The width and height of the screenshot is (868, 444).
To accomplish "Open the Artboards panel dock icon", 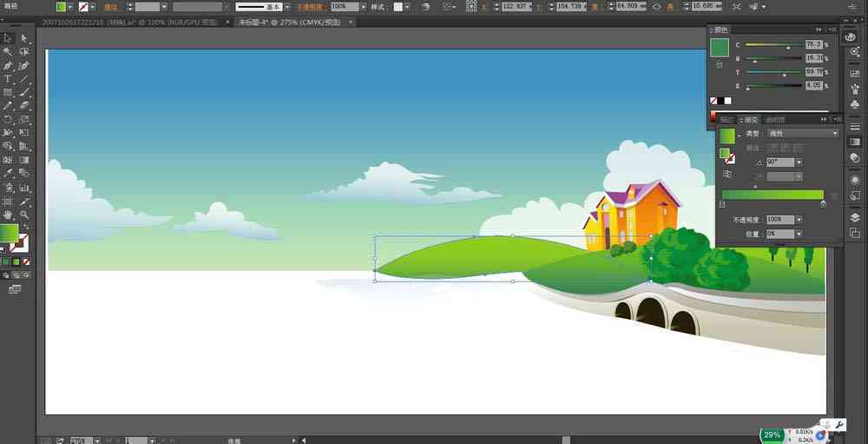I will [x=855, y=232].
